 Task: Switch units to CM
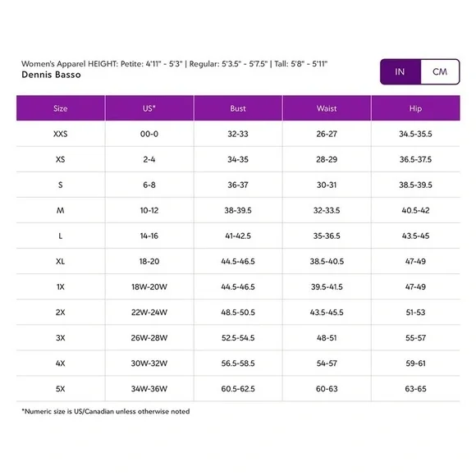click(440, 71)
